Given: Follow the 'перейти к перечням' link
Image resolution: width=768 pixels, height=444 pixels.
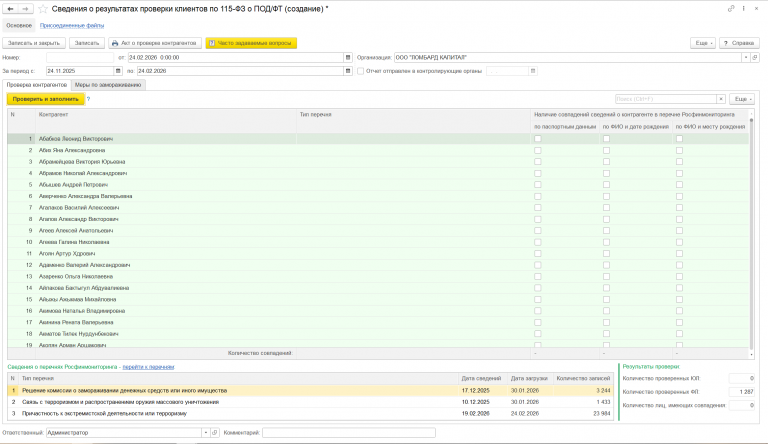Looking at the screenshot, I should pyautogui.click(x=148, y=367).
